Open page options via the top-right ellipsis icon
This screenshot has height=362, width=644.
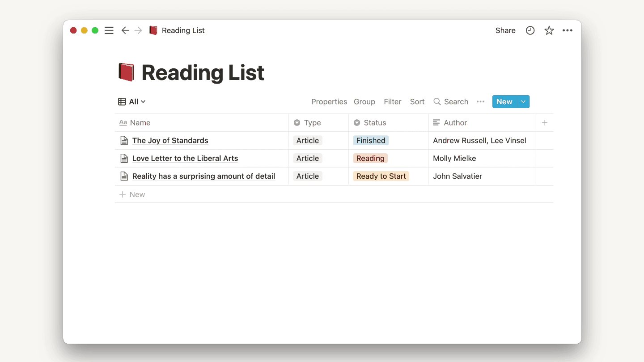(x=568, y=30)
